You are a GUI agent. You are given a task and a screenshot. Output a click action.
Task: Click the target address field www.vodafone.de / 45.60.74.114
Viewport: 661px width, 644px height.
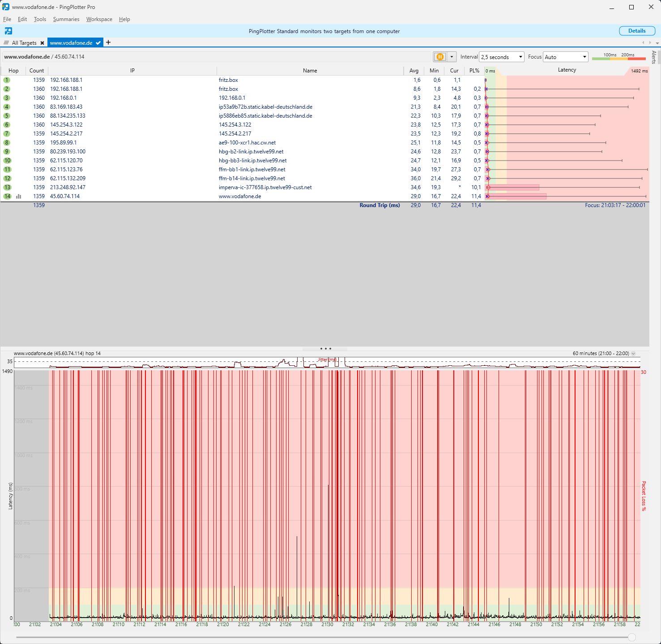(217, 57)
